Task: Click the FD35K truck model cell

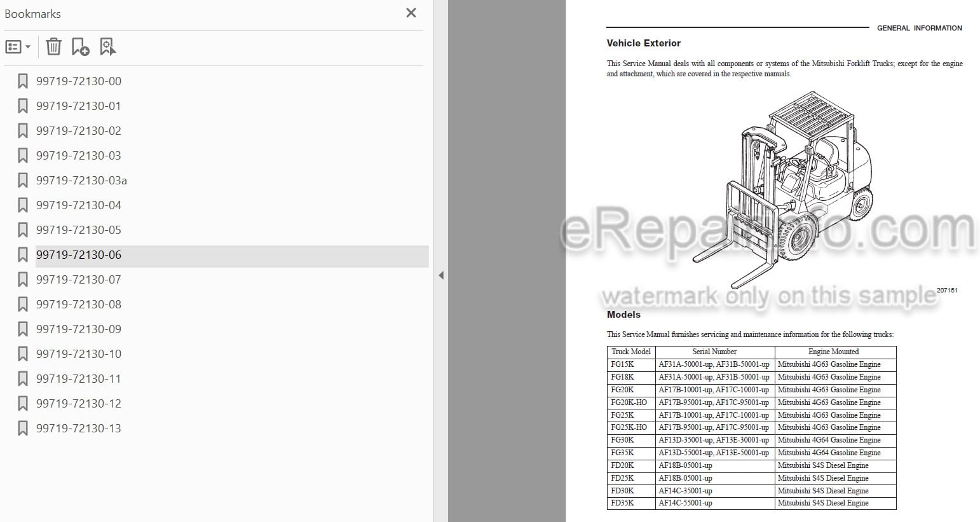Action: (631, 503)
